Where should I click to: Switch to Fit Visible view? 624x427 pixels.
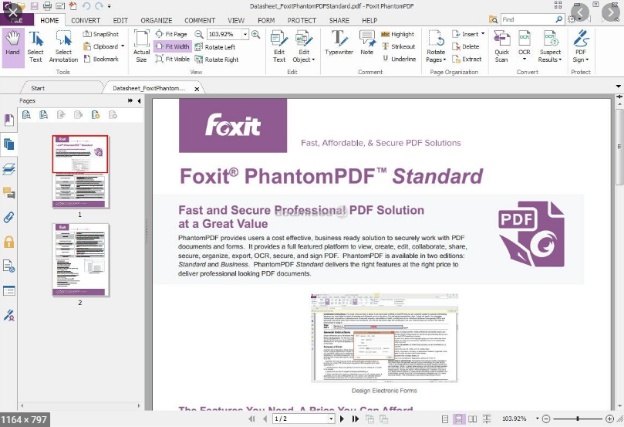[172, 59]
